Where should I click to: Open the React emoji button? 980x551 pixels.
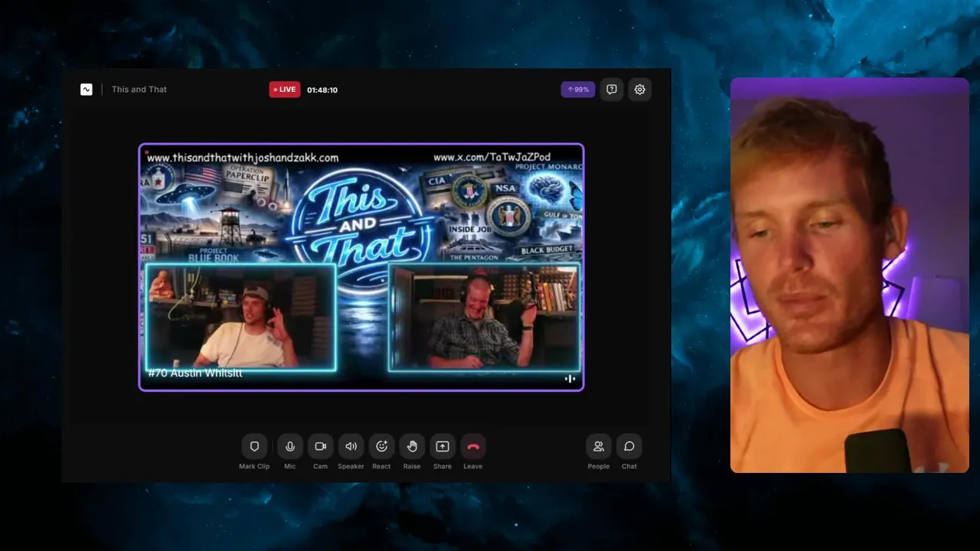[x=381, y=446]
